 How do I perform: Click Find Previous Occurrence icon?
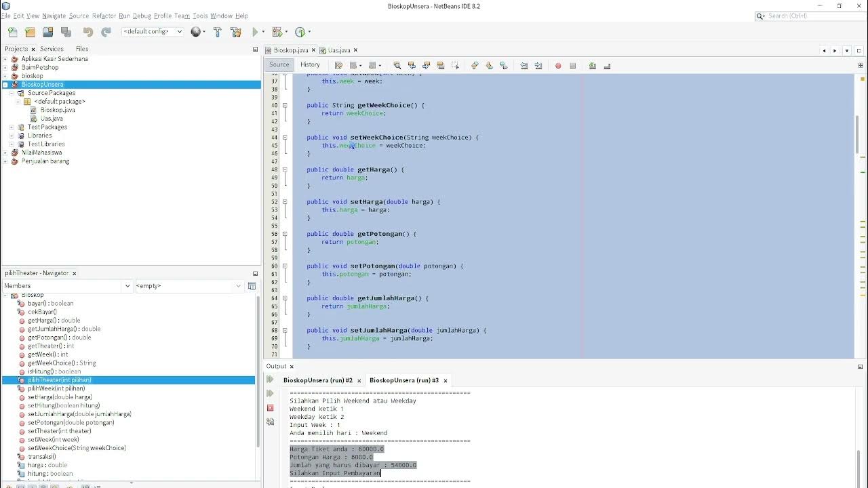pos(412,66)
